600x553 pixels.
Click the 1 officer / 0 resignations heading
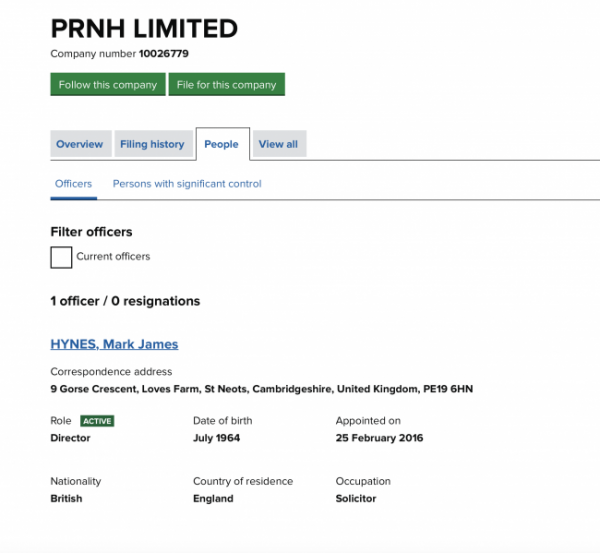[x=125, y=301]
